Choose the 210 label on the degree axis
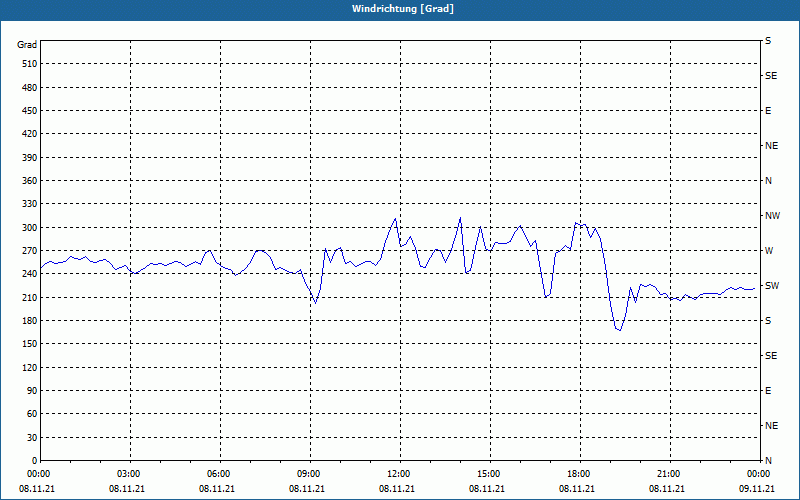This screenshot has height=500, width=800. click(x=29, y=297)
